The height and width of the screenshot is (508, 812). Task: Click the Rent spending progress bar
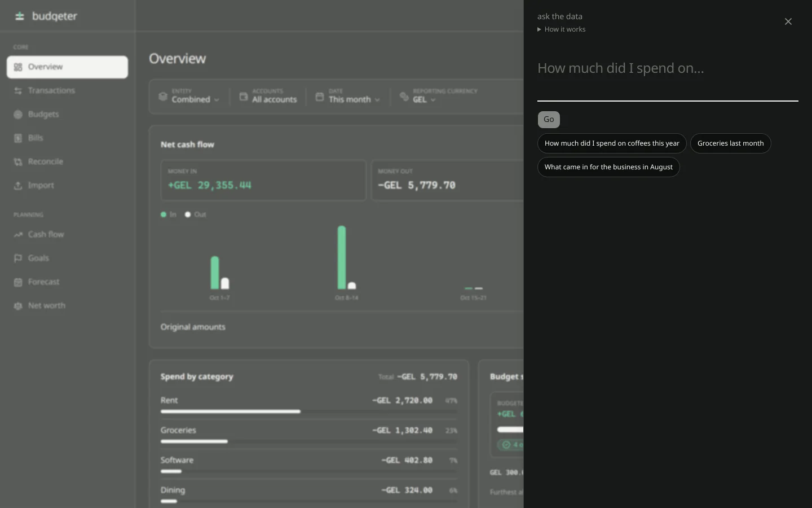[x=309, y=411]
